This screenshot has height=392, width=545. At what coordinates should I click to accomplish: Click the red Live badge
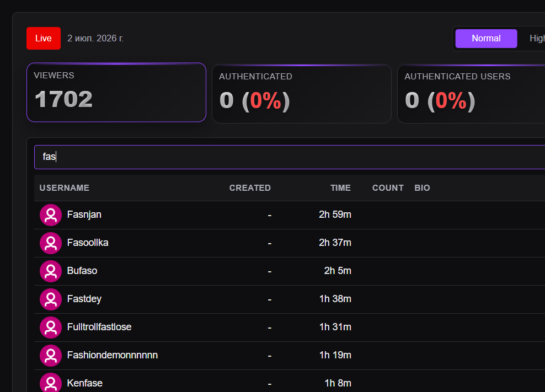point(44,38)
